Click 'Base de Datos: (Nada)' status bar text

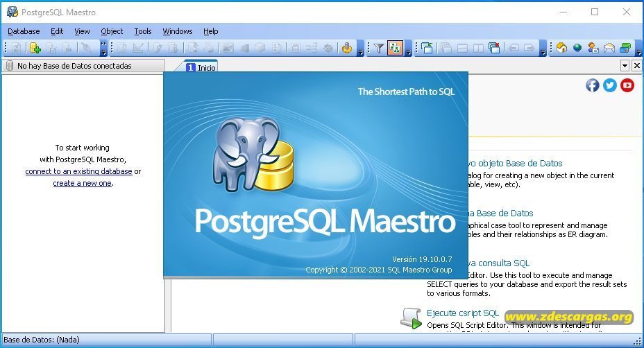(x=42, y=340)
